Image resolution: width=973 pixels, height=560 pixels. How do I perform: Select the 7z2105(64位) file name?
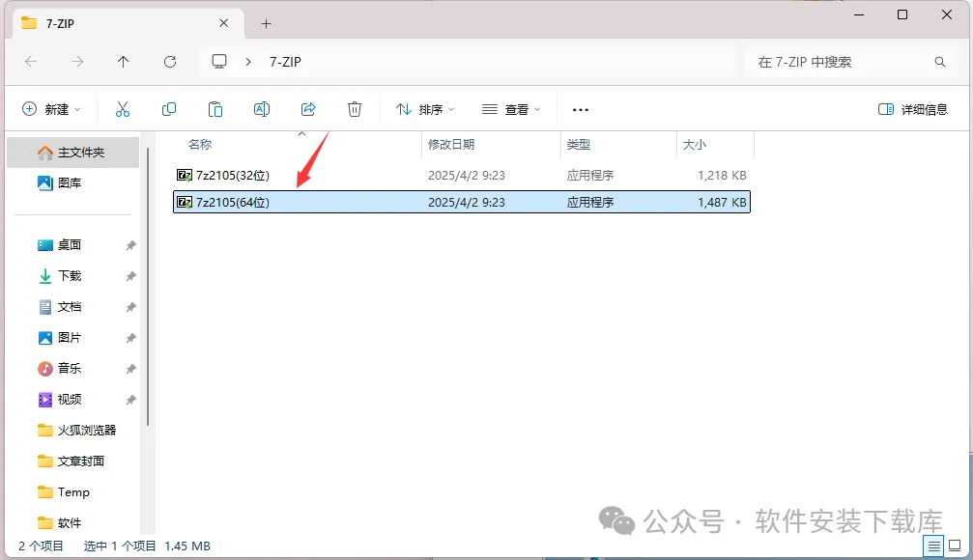[x=233, y=202]
